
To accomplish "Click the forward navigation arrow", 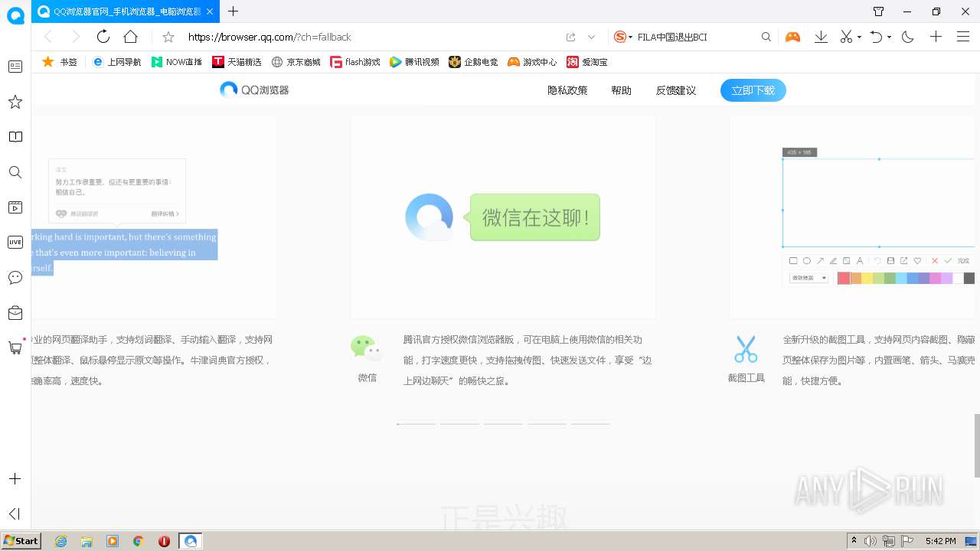I will click(x=75, y=37).
